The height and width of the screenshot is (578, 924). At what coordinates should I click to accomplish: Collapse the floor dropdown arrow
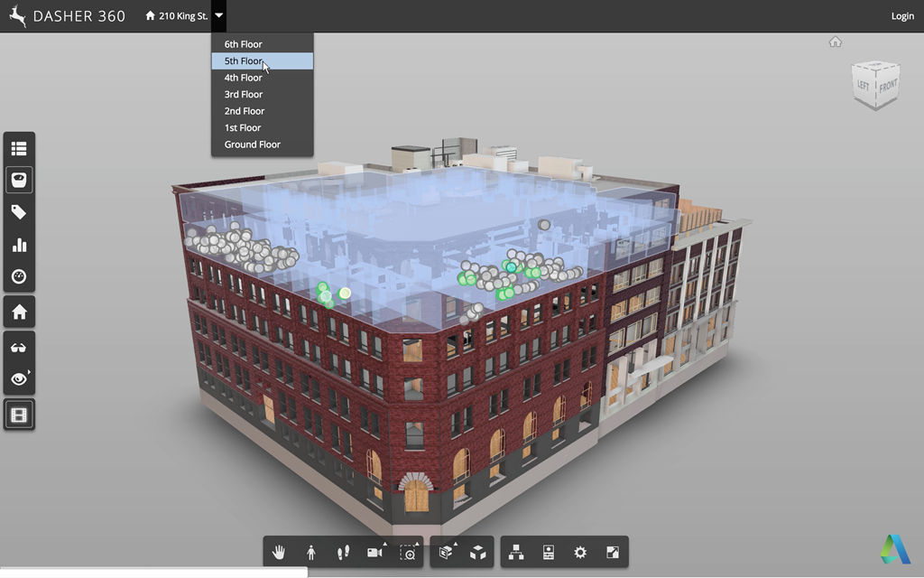tap(219, 15)
